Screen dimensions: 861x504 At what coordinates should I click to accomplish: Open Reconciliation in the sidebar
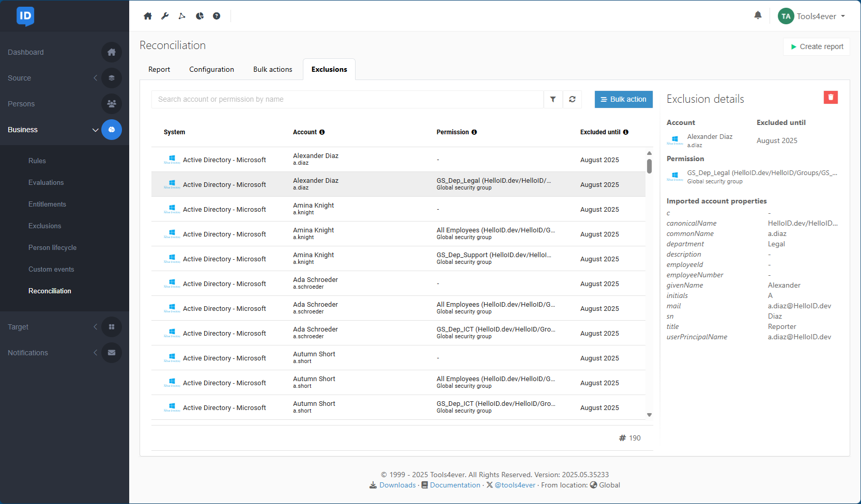(x=50, y=291)
